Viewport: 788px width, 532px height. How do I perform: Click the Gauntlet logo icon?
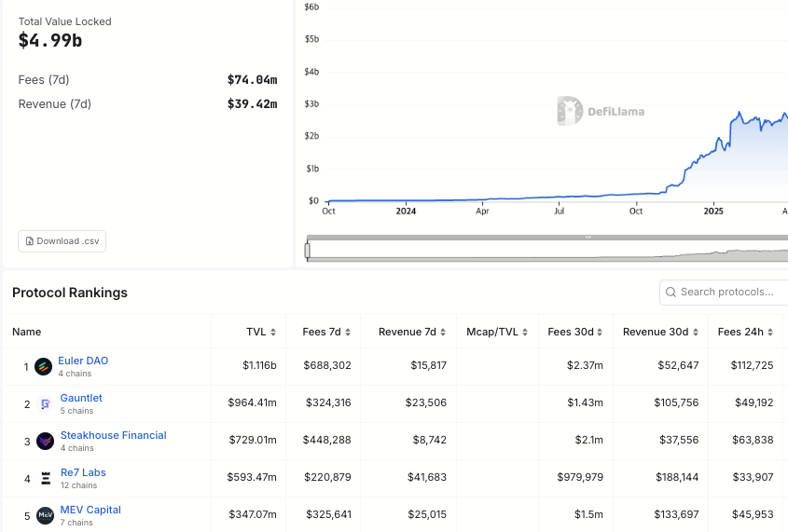pos(46,404)
